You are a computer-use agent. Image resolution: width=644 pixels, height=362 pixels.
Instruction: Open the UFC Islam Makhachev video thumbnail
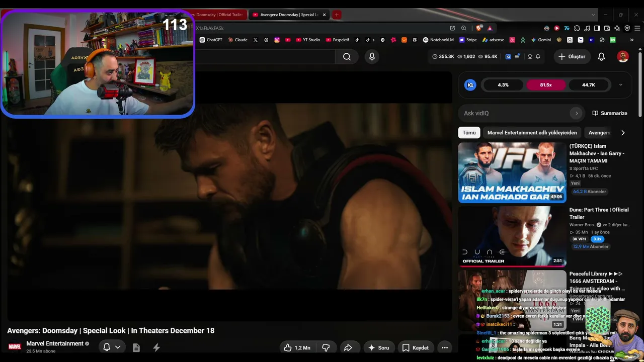(x=512, y=172)
